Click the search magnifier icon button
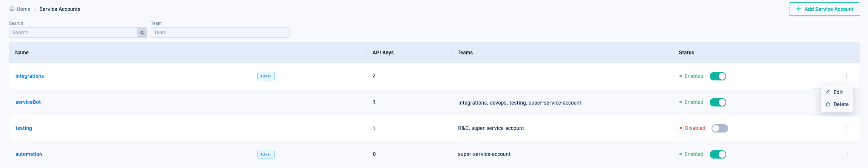This screenshot has height=168, width=868. [142, 33]
